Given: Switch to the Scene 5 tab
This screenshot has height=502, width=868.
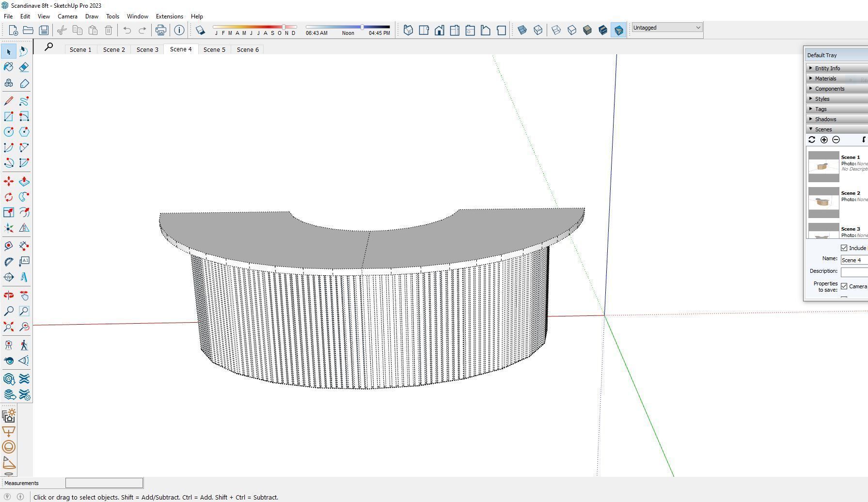Looking at the screenshot, I should point(214,49).
